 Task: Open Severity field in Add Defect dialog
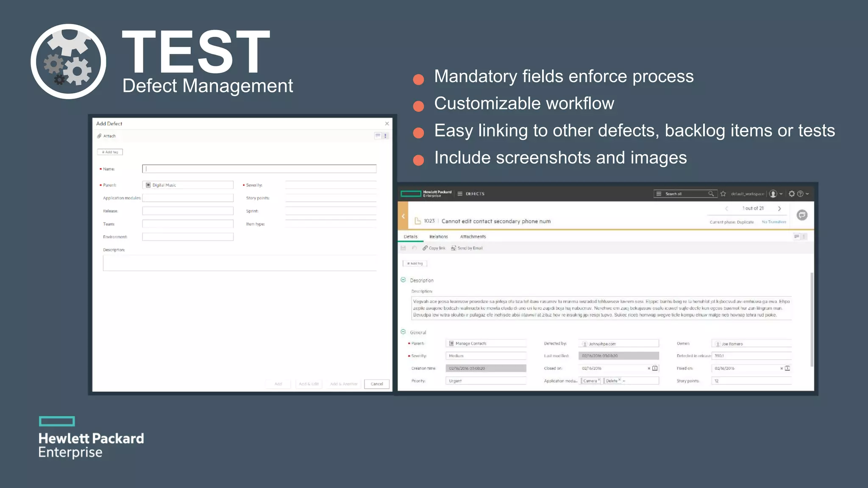pos(331,185)
